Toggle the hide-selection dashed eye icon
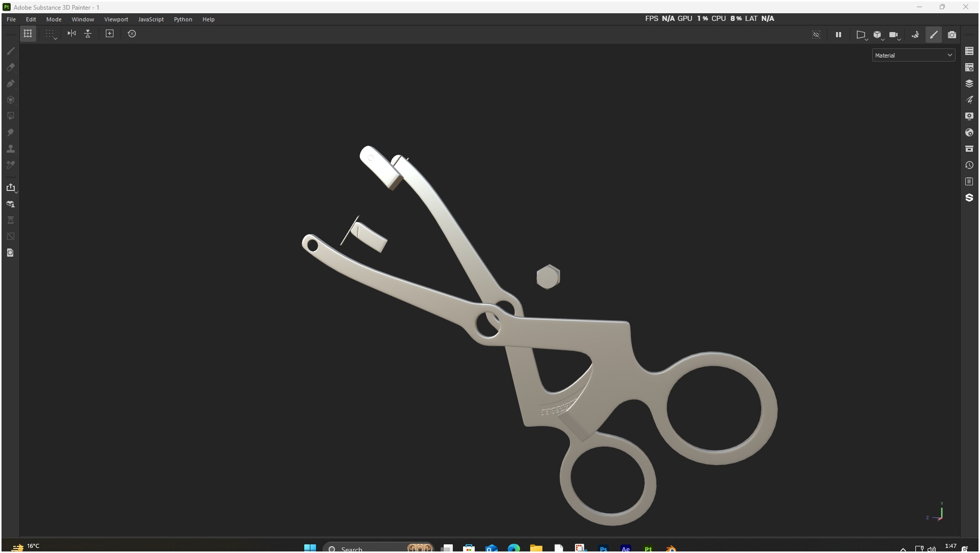The height and width of the screenshot is (553, 980). click(816, 35)
